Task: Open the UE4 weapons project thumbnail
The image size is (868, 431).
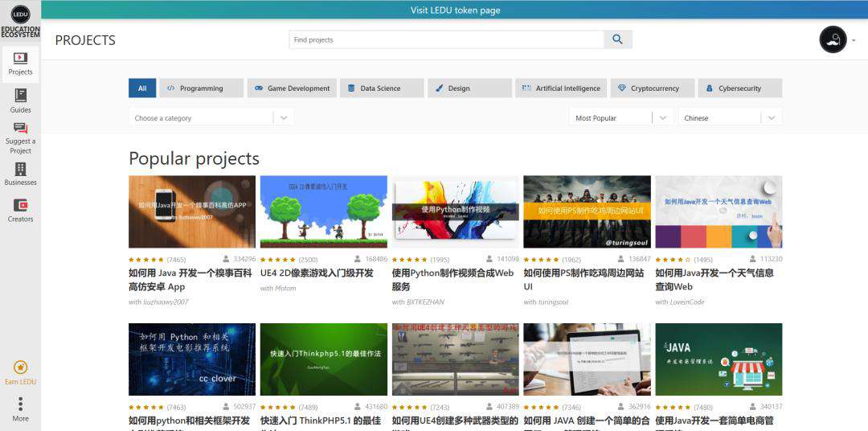Action: click(x=456, y=359)
